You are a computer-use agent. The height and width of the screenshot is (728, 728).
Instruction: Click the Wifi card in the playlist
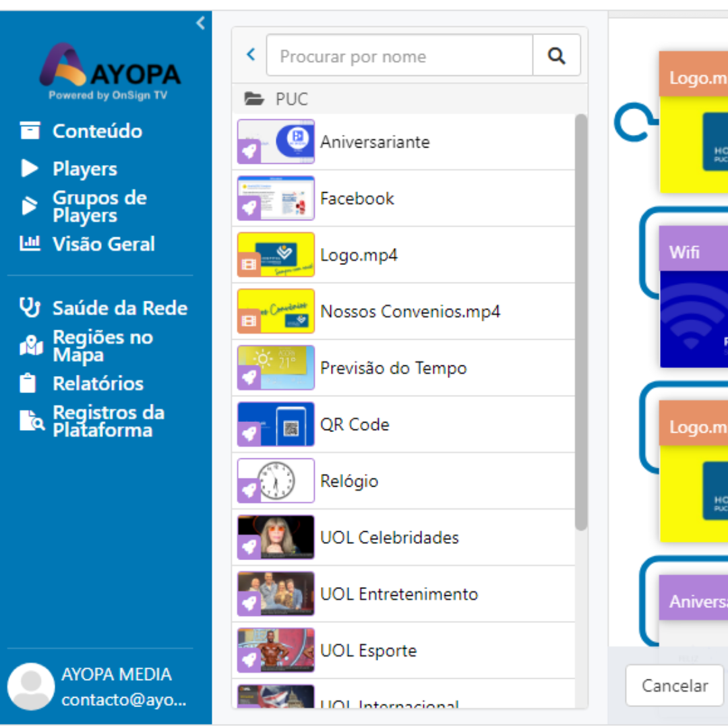[x=694, y=297]
